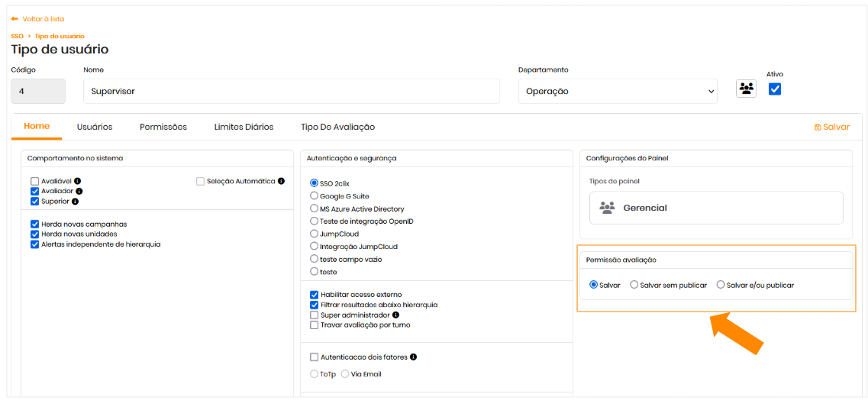Open the Departamento dropdown
Viewport: 868px width, 407px height.
pos(617,91)
